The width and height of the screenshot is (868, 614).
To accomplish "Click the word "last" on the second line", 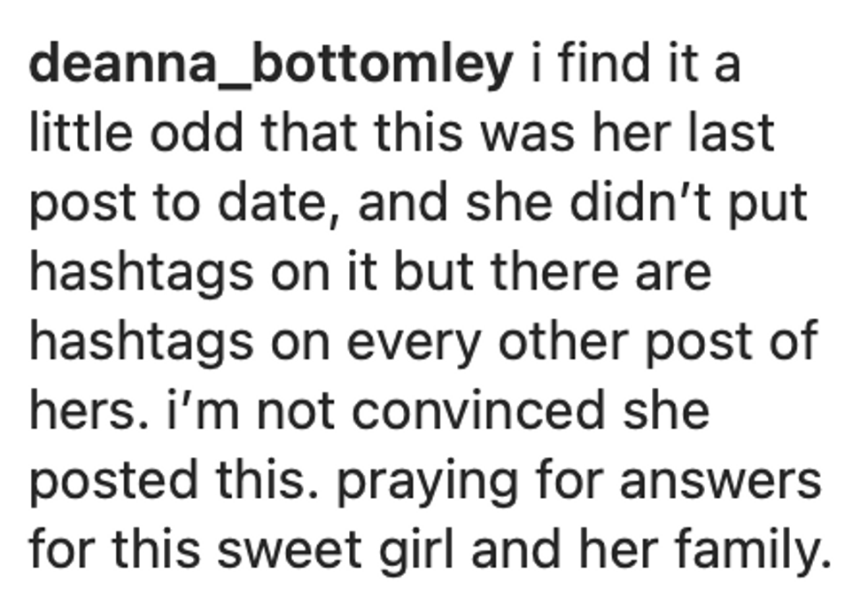I will 731,133.
